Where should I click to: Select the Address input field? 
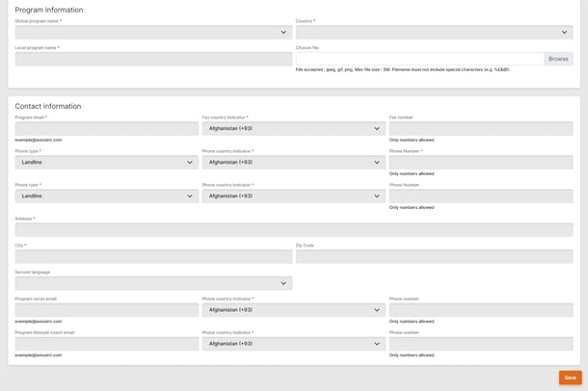click(x=293, y=229)
